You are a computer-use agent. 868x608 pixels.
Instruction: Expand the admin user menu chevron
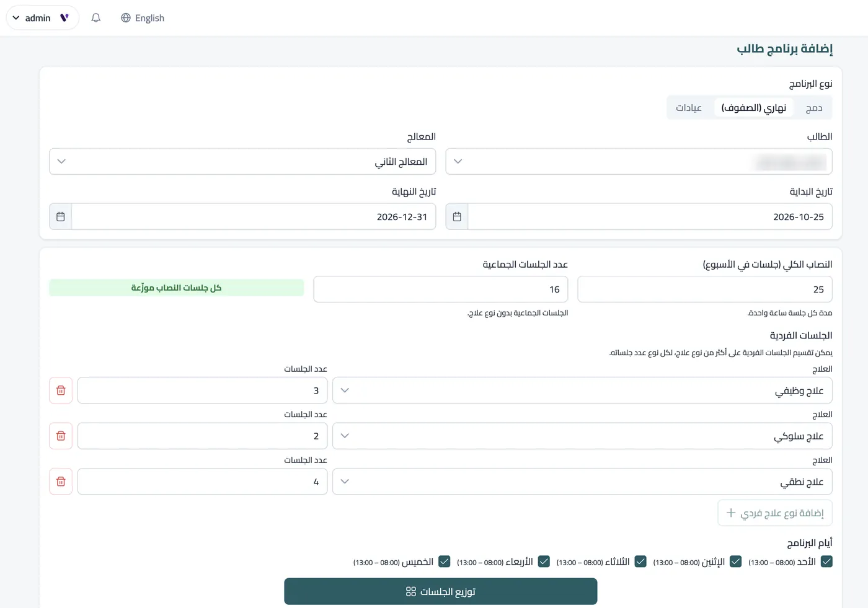[16, 18]
